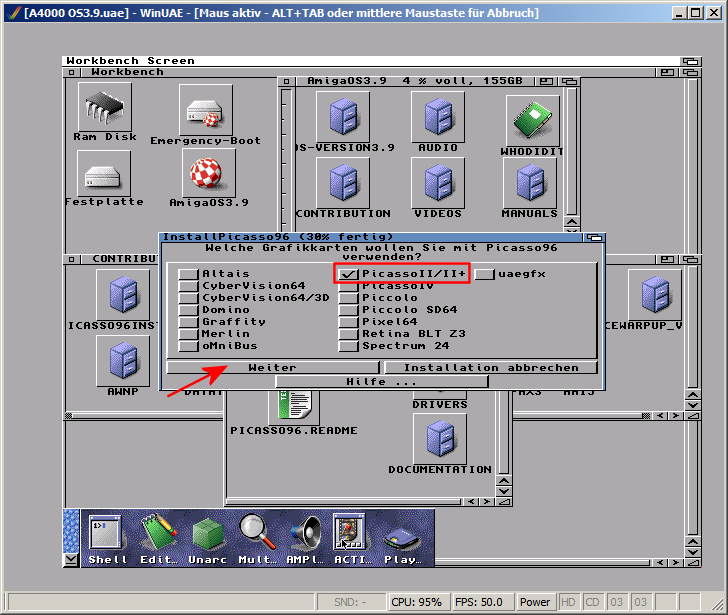The width and height of the screenshot is (728, 615).
Task: Enable the Graffity checkbox
Action: (x=188, y=322)
